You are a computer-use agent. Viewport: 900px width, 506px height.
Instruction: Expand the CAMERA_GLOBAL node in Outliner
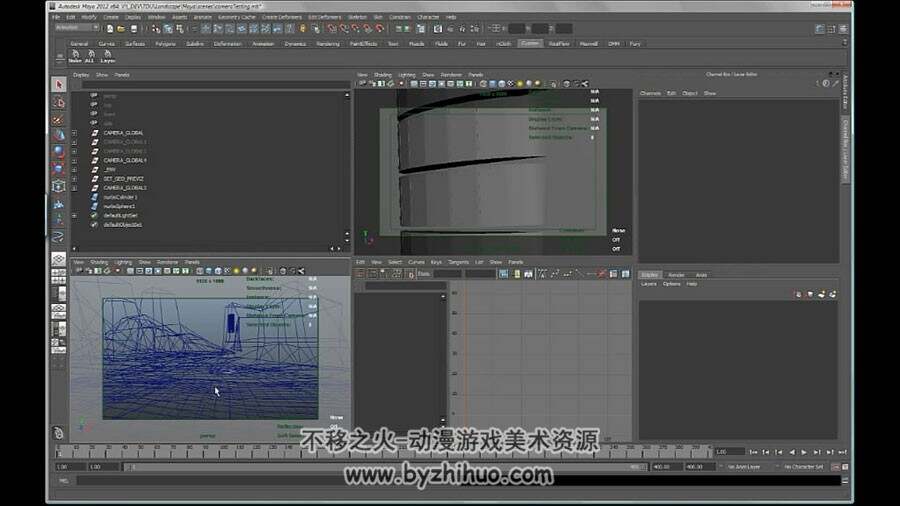(x=75, y=133)
